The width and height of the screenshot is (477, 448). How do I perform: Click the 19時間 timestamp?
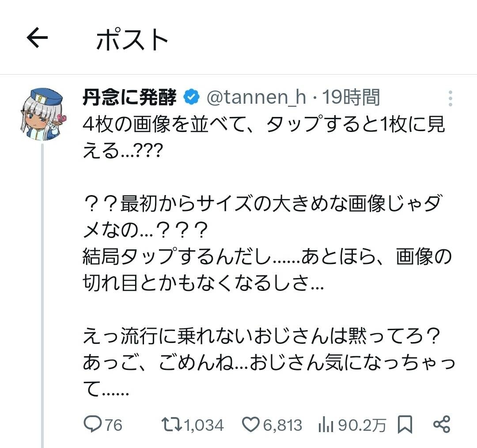coord(351,98)
